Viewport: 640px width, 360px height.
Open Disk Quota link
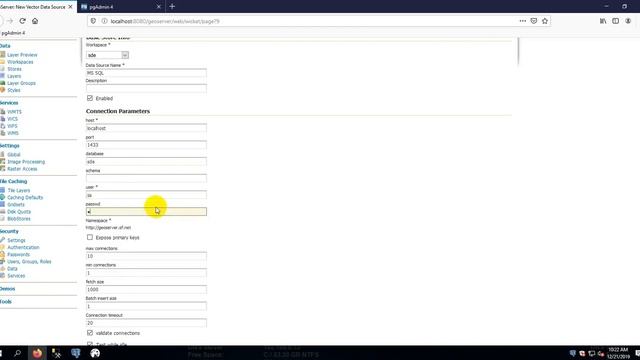pos(19,211)
